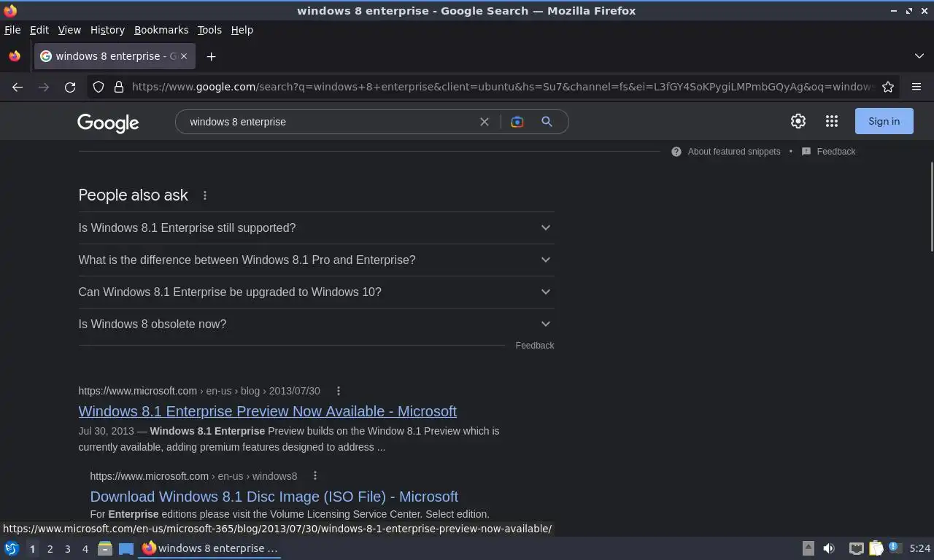The image size is (934, 560).
Task: Click the 5:24 taskbar clock
Action: coord(920,548)
